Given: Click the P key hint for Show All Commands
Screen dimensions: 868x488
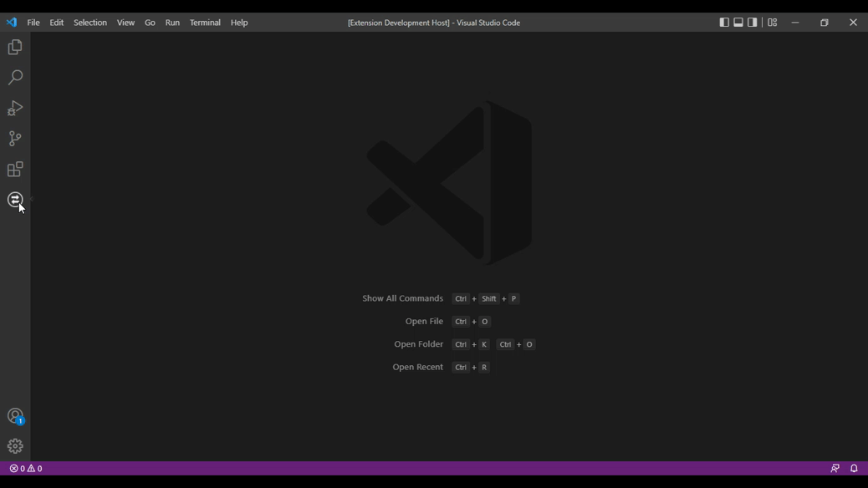Looking at the screenshot, I should [513, 299].
